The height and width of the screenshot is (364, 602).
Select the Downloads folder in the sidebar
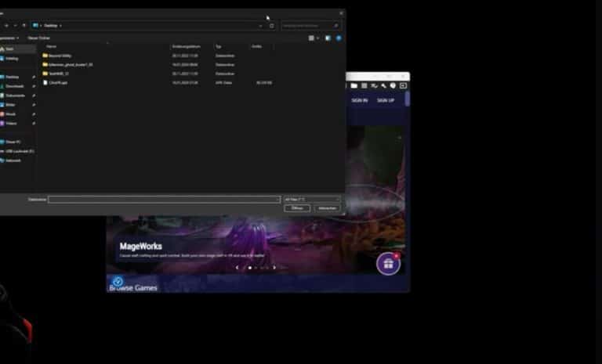click(14, 86)
